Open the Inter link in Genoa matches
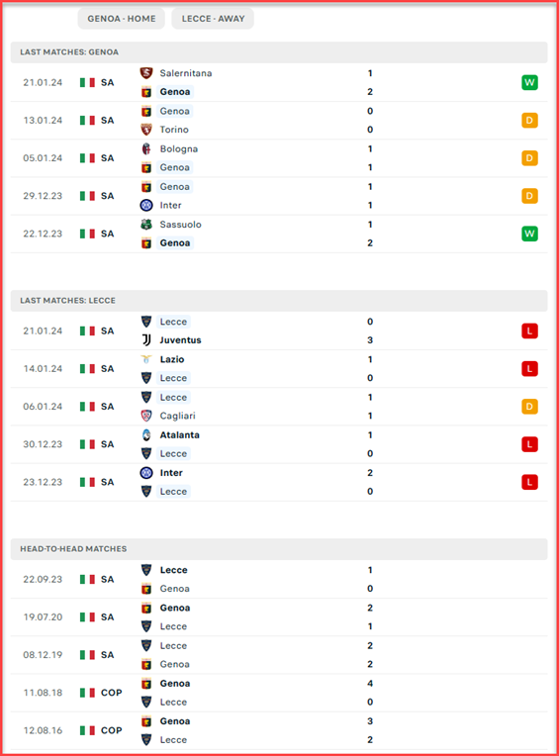 point(170,206)
